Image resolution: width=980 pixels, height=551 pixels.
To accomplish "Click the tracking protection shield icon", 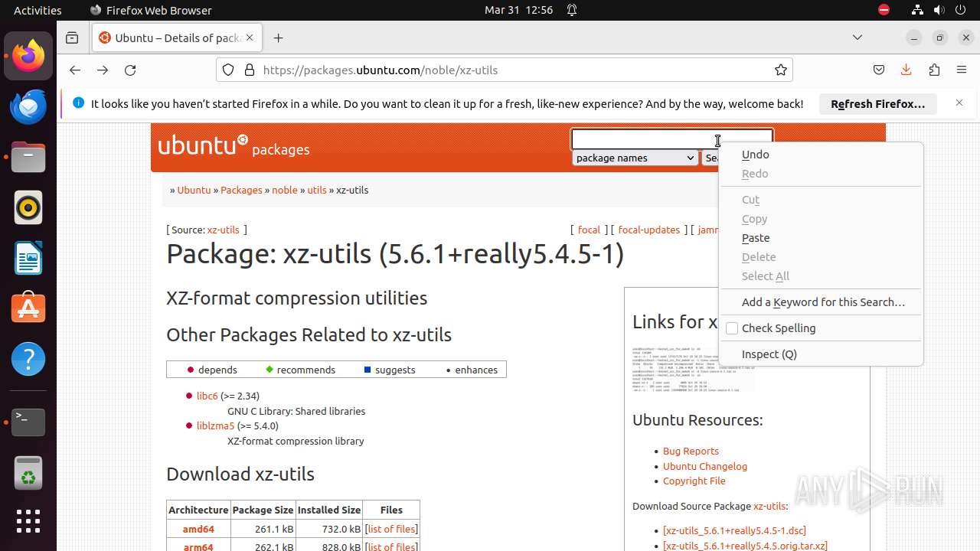I will 228,70.
